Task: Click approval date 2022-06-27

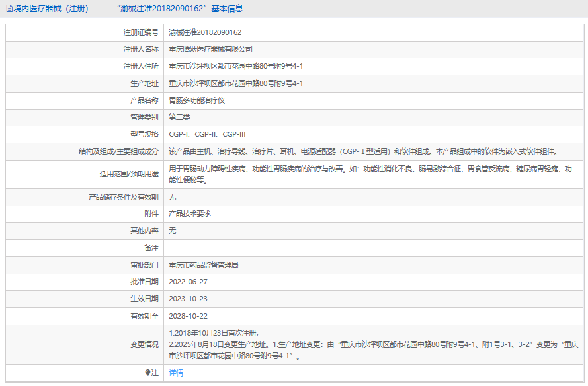Action: tap(188, 282)
